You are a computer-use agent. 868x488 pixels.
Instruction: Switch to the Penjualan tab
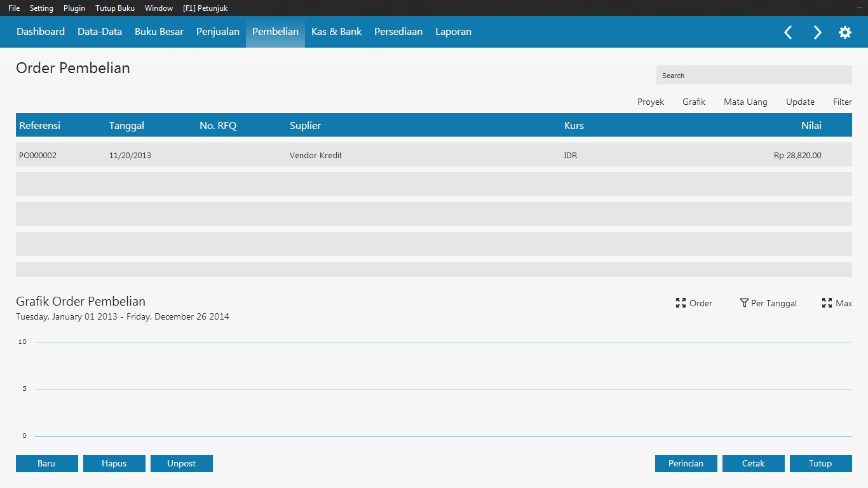pyautogui.click(x=218, y=32)
